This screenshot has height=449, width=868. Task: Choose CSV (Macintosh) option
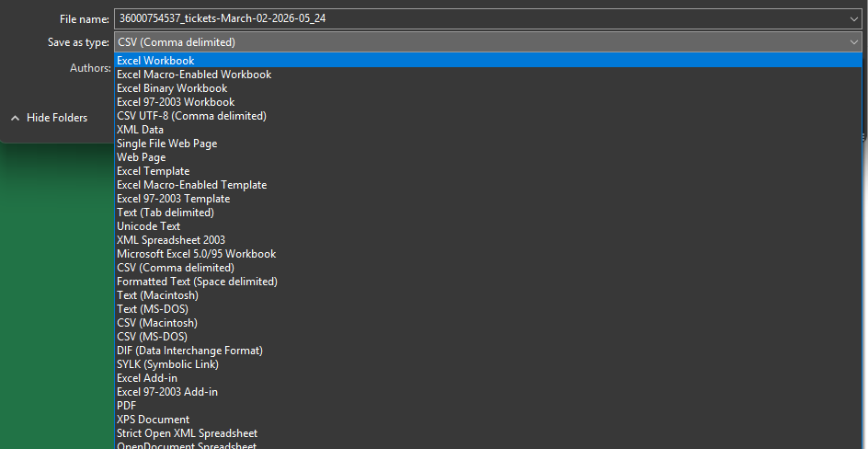[x=487, y=323]
